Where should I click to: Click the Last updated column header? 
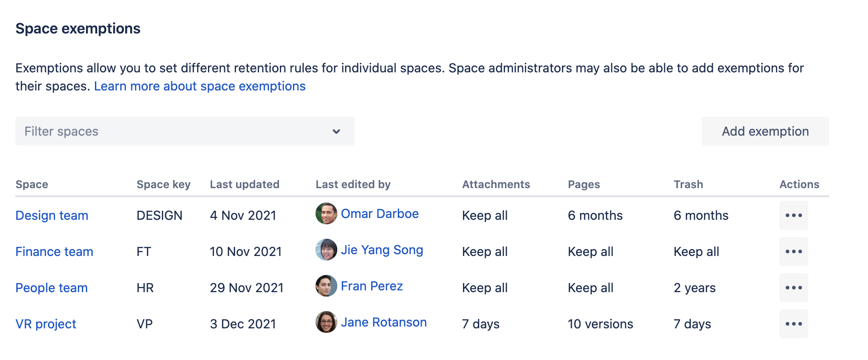(x=244, y=185)
